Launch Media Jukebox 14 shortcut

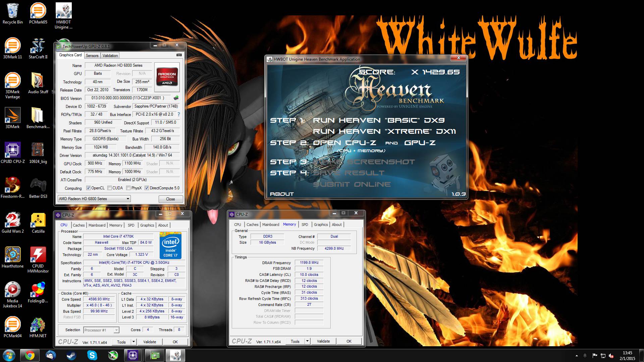12,295
